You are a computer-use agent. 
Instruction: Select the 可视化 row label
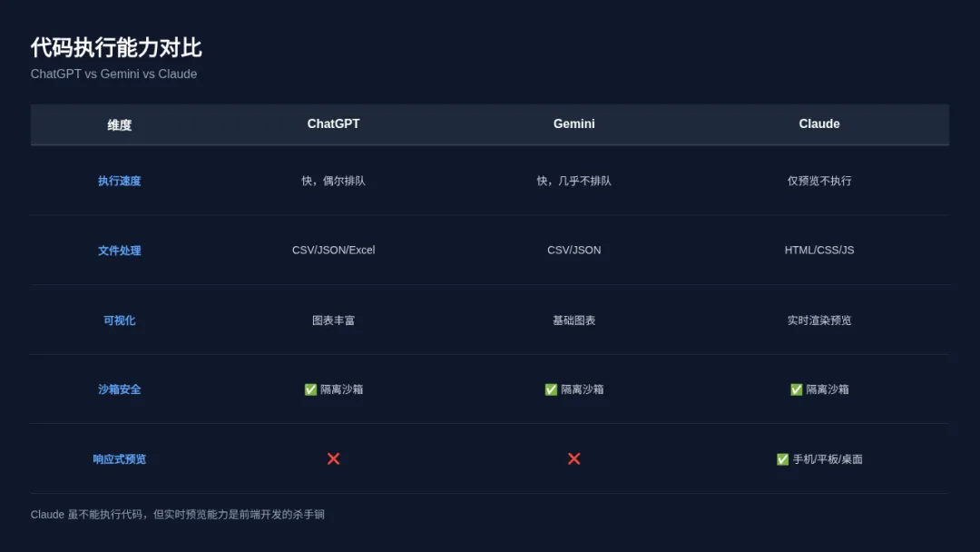(120, 320)
